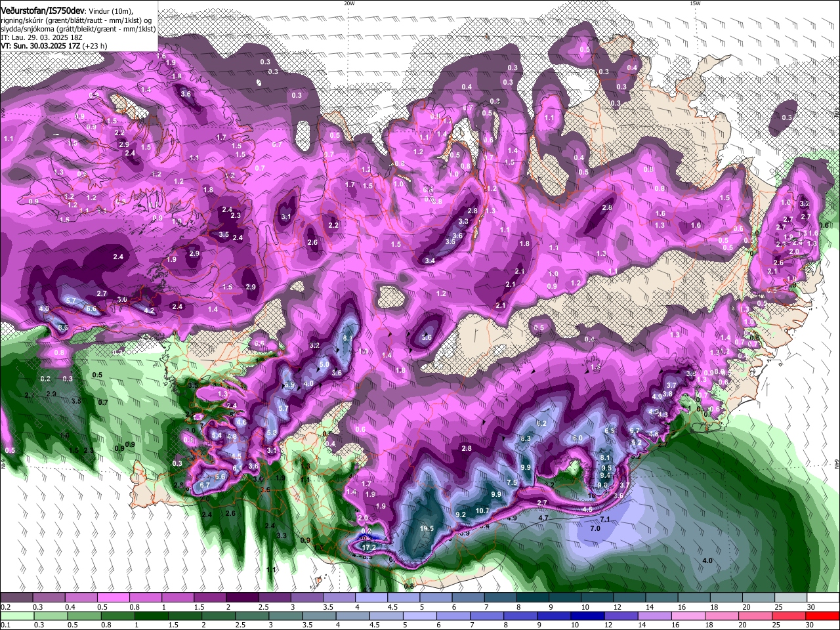
Task: Click the 8.3 precipitation value on the map
Action: click(x=526, y=438)
